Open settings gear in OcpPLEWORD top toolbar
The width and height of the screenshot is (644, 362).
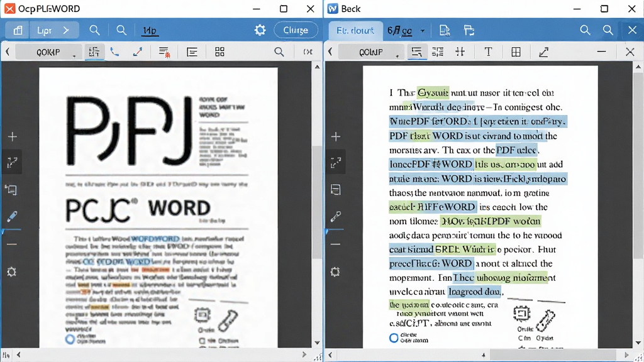coord(260,30)
